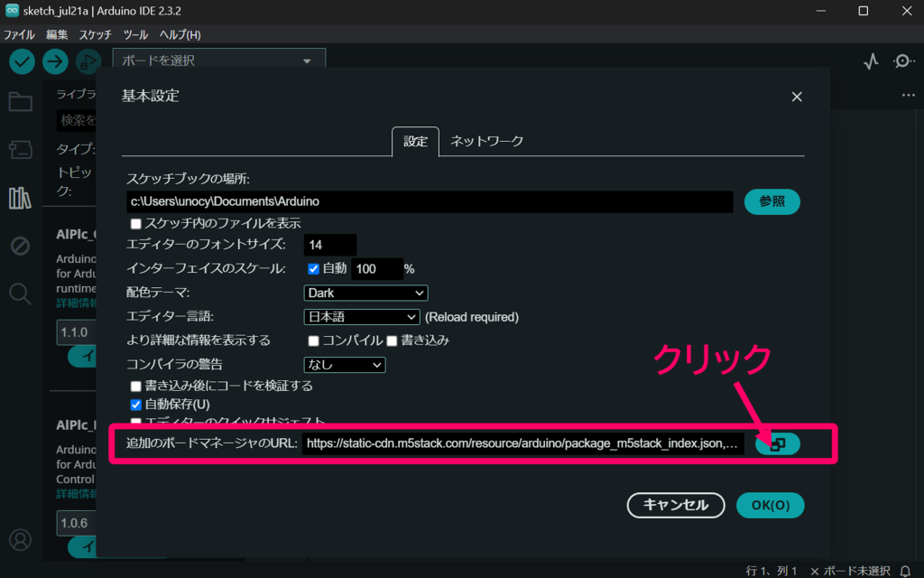Click the キャンセル button
The height and width of the screenshot is (578, 924).
676,506
